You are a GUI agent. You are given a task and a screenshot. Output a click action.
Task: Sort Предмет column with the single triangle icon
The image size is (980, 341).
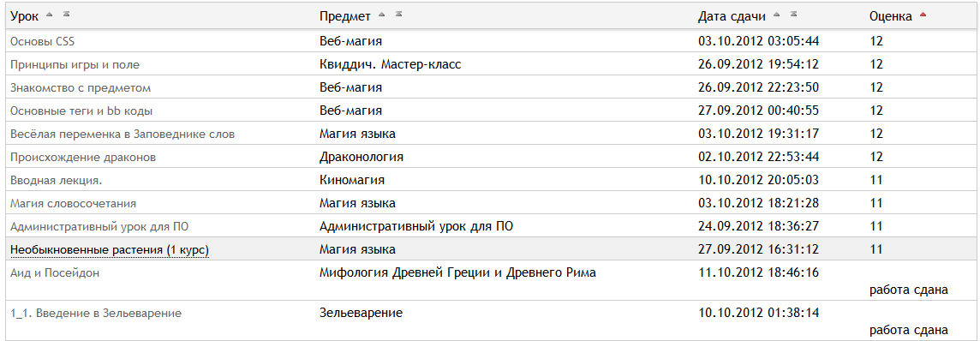(383, 15)
